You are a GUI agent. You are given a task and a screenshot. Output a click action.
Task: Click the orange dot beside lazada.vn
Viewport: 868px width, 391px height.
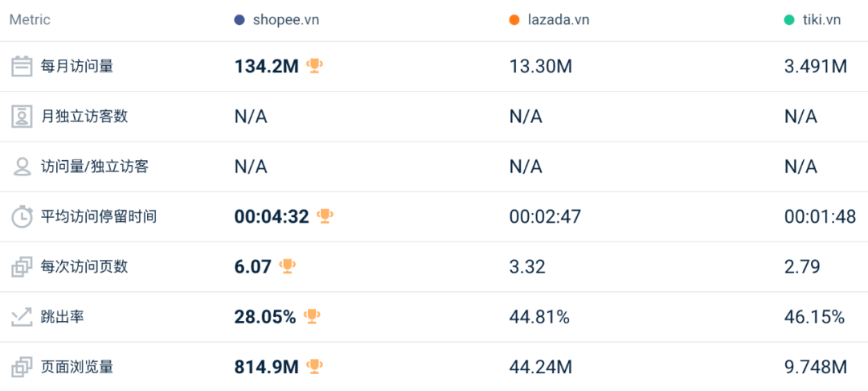(514, 20)
